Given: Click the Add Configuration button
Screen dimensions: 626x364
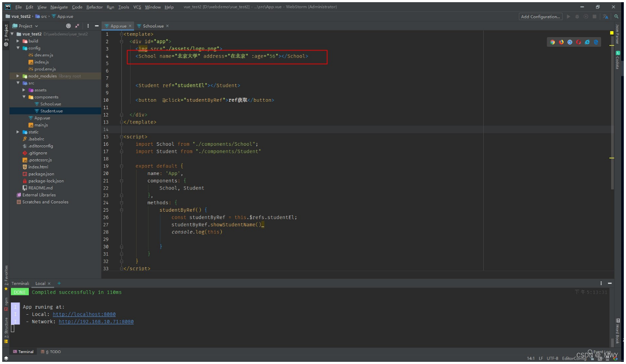Looking at the screenshot, I should coord(540,17).
